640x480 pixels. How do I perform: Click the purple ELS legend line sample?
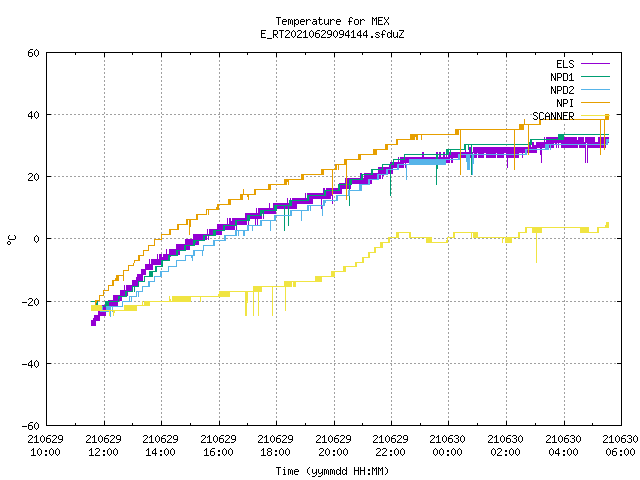point(595,64)
